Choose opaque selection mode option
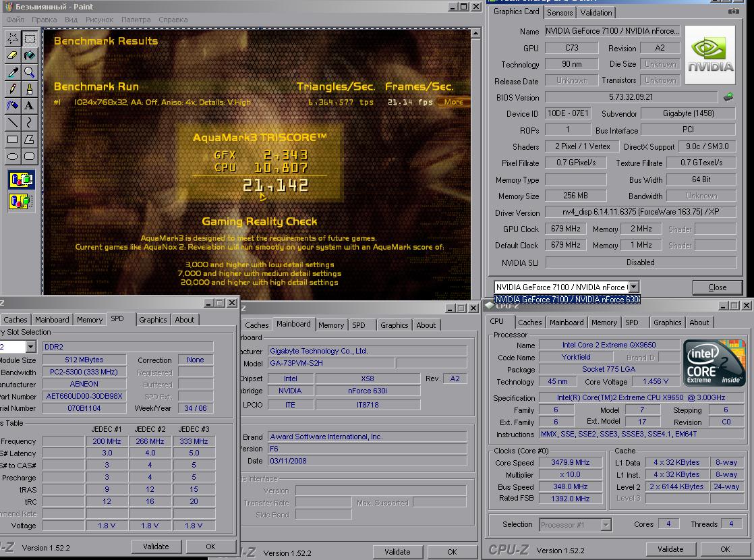 21,180
